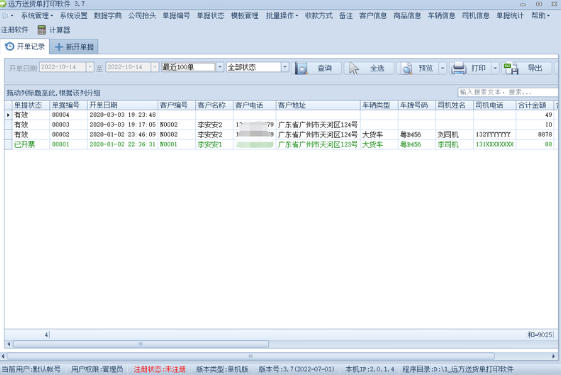Open the 商品信息 menu item
The width and height of the screenshot is (561, 375).
pyautogui.click(x=407, y=15)
